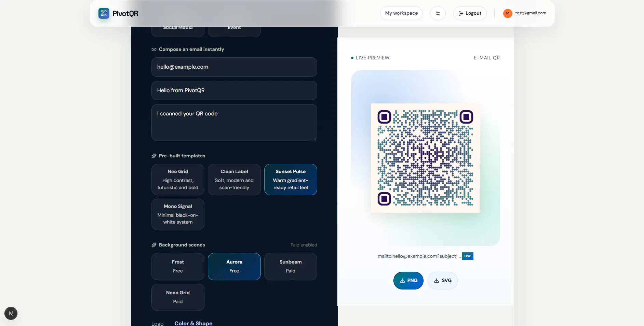Switch to the Logo tab

157,324
